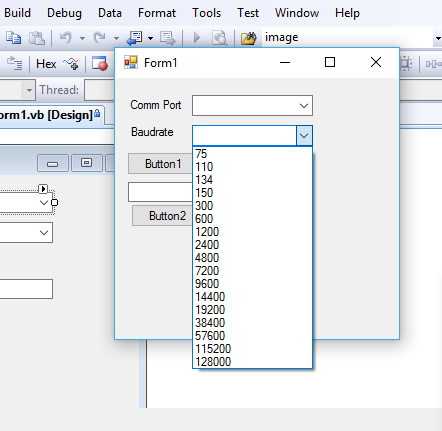Click the Baudrate combo text field
This screenshot has height=431, width=442.
coord(244,136)
